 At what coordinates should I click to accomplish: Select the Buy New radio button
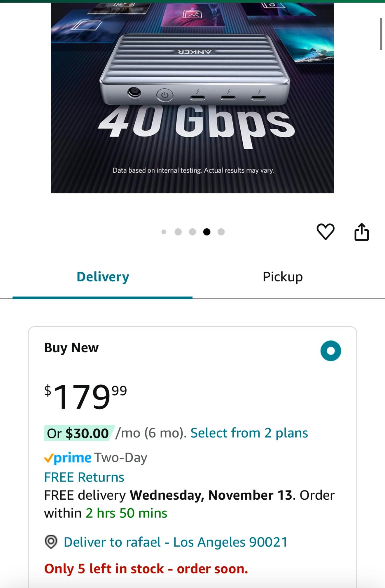click(x=330, y=351)
